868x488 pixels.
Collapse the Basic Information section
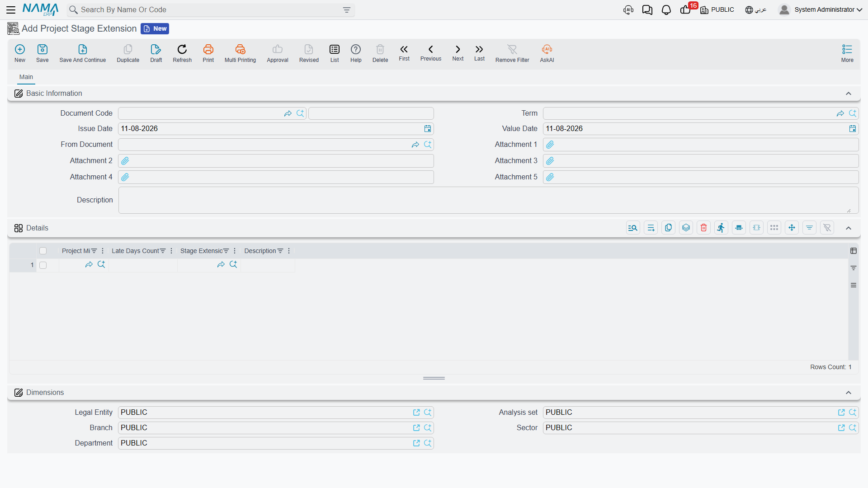click(x=849, y=94)
